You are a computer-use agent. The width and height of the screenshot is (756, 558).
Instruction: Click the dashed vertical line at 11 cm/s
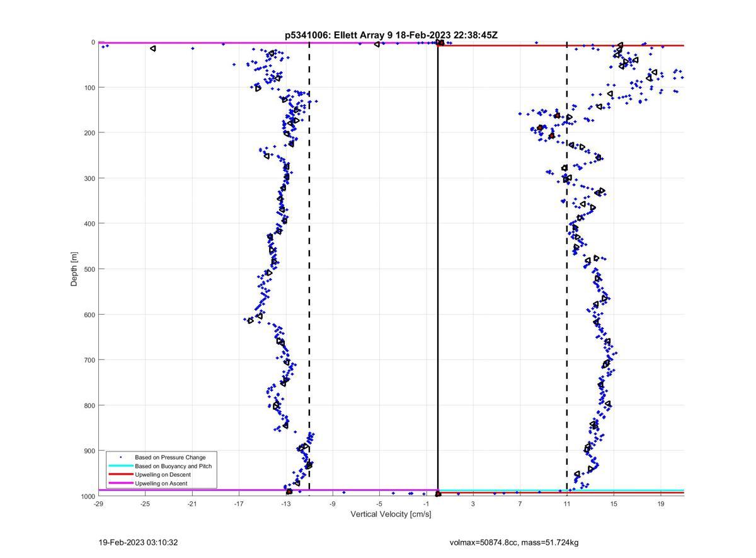[x=567, y=269]
